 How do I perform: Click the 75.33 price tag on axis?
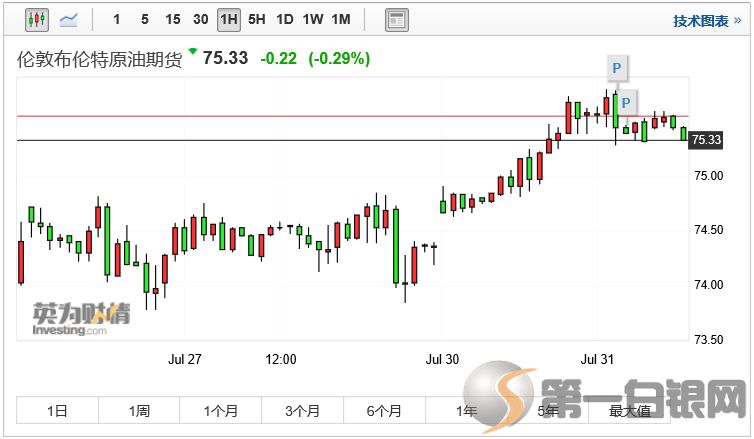(x=705, y=140)
